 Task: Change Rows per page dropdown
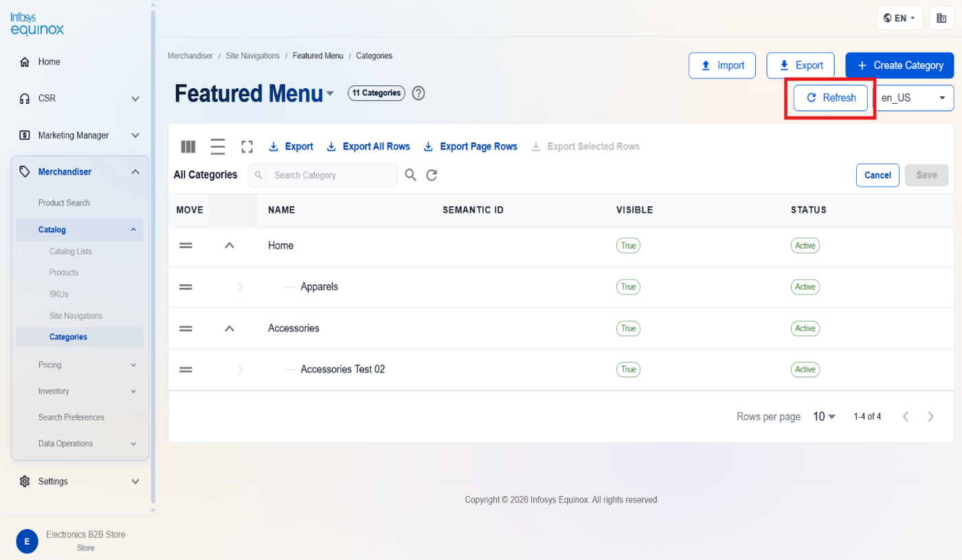824,416
